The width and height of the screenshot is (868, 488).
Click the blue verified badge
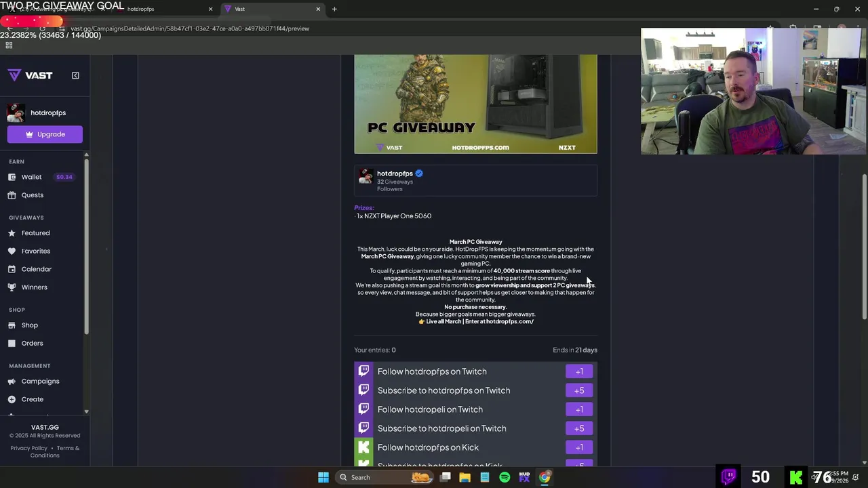[x=419, y=174]
